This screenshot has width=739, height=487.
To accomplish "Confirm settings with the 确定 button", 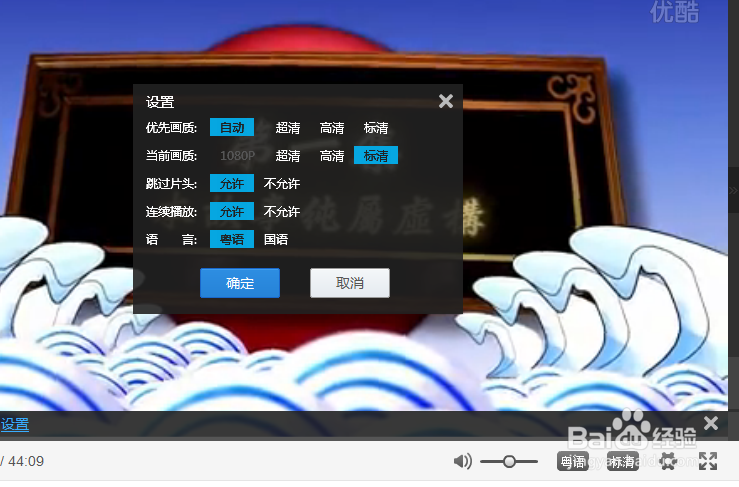I will pyautogui.click(x=240, y=283).
